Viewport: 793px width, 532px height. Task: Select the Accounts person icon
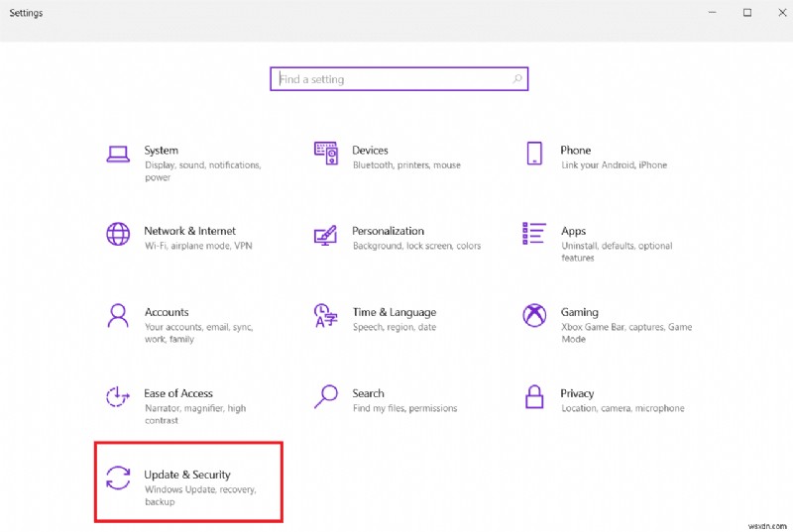(x=118, y=316)
